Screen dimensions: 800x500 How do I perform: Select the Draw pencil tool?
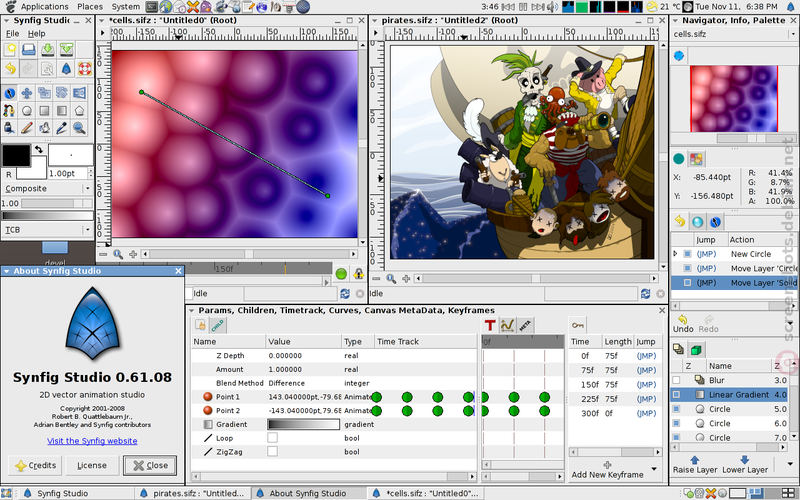pyautogui.click(x=27, y=128)
